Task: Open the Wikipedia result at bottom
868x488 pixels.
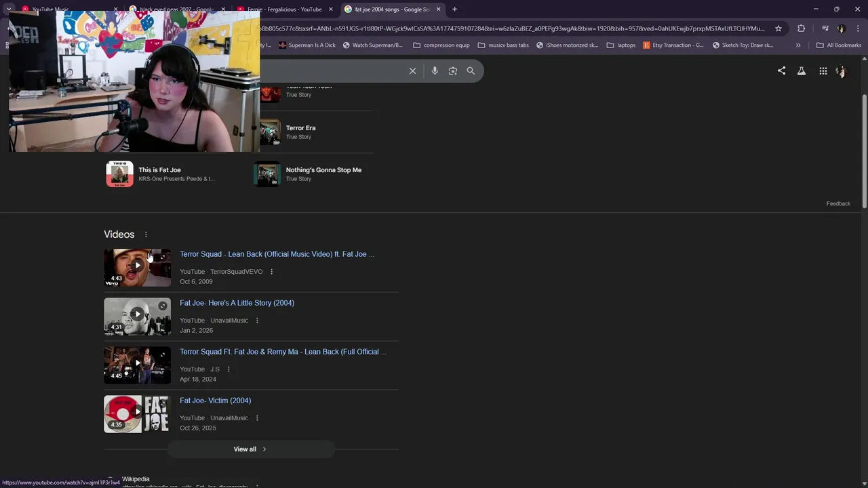Action: pyautogui.click(x=136, y=479)
